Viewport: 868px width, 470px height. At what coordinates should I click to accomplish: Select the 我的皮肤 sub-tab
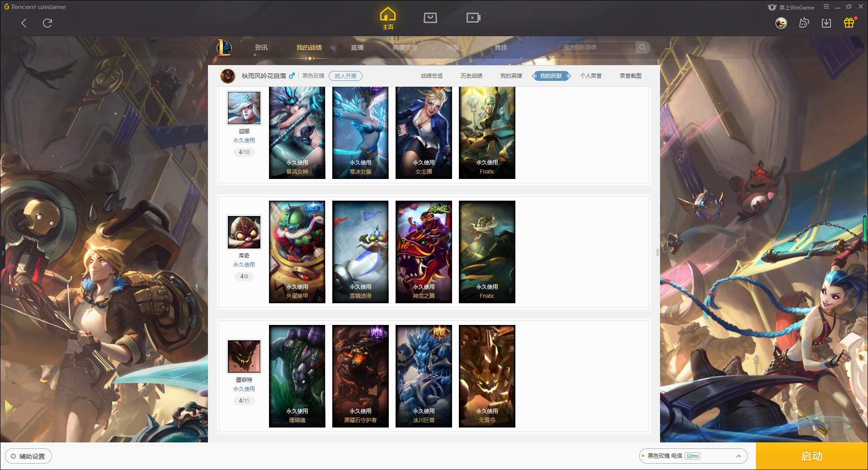coord(551,76)
